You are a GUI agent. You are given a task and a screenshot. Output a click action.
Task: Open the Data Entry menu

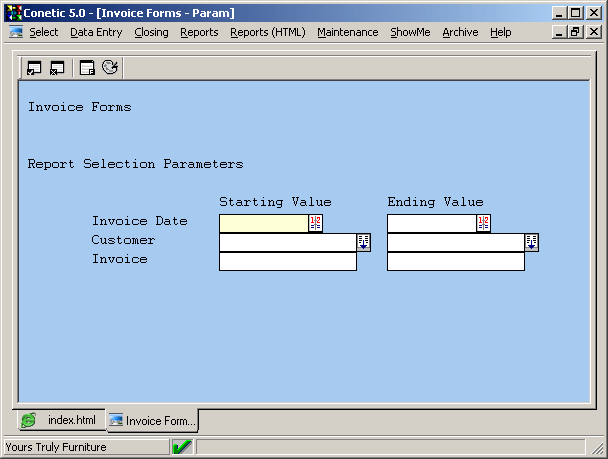pyautogui.click(x=96, y=32)
